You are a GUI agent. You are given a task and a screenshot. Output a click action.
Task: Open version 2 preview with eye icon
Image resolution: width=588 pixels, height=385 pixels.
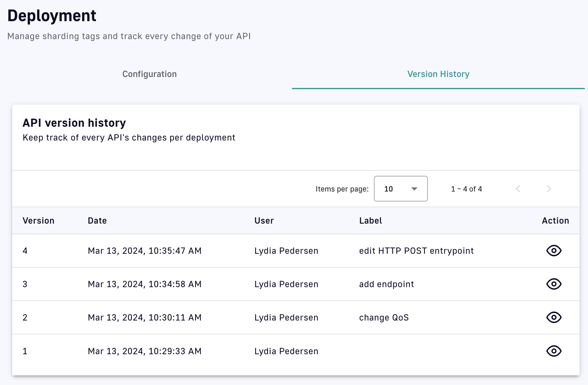point(554,317)
